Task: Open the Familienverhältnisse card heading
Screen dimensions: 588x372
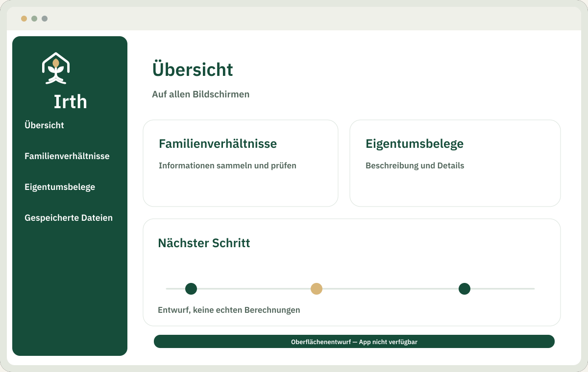Action: point(218,144)
